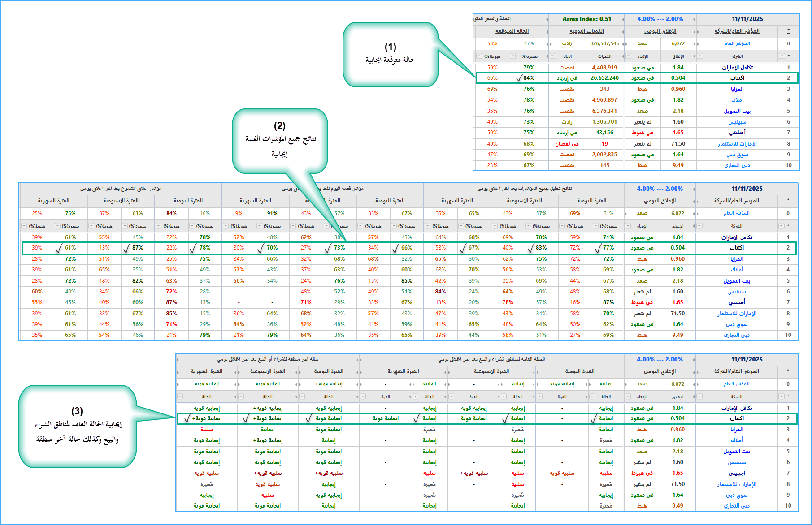Click the checkmark beside 84% expected rise

point(519,78)
